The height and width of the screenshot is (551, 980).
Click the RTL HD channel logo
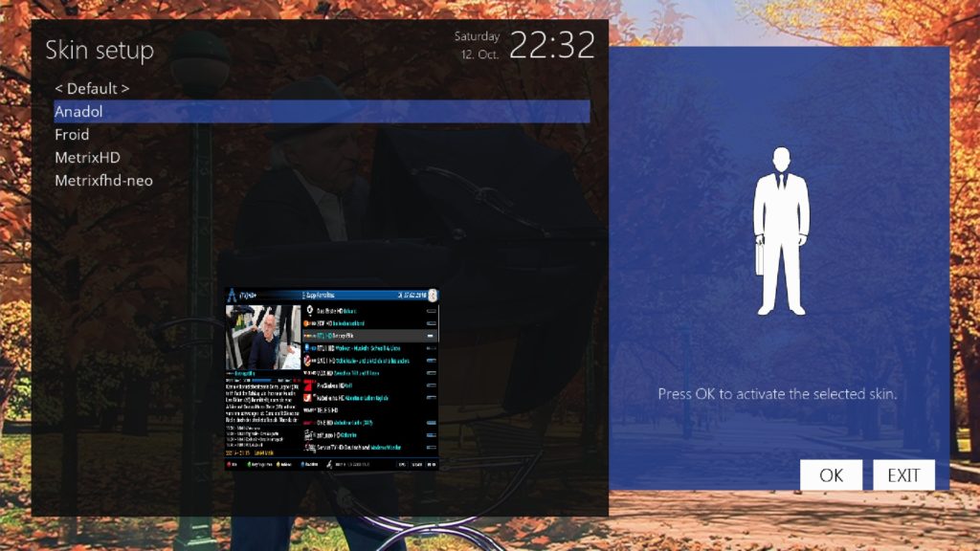pyautogui.click(x=307, y=336)
